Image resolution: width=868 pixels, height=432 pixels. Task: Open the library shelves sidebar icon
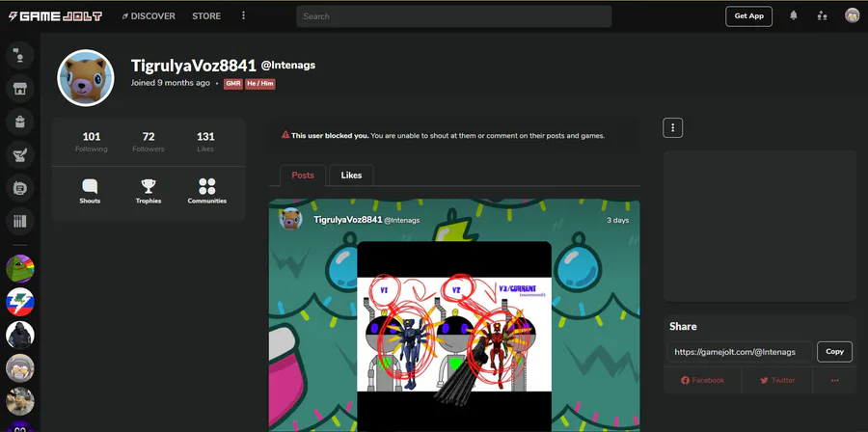click(x=20, y=221)
